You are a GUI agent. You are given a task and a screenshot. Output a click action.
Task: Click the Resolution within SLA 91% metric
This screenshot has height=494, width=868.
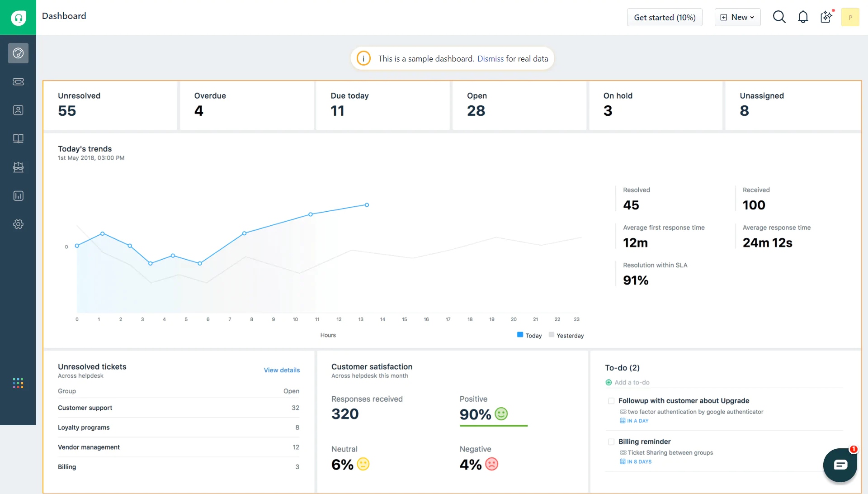coord(636,280)
